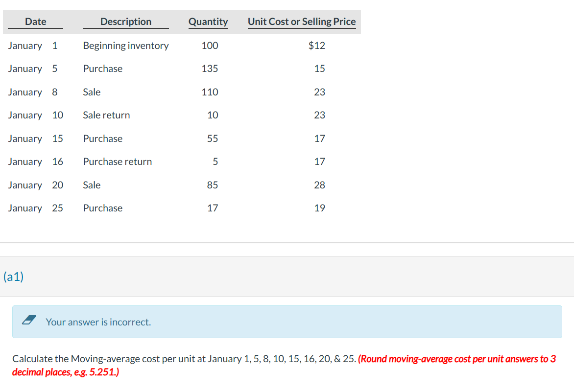Click the Description column header

[x=125, y=22]
